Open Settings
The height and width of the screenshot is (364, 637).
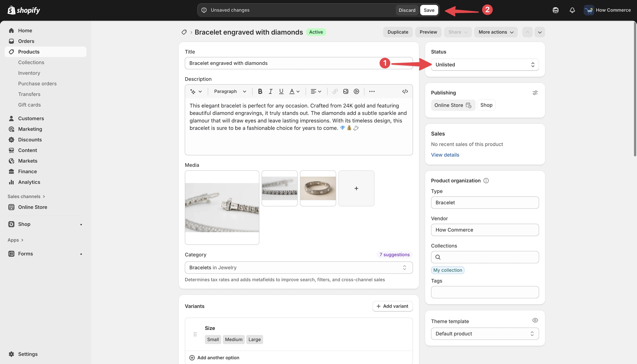(46, 354)
